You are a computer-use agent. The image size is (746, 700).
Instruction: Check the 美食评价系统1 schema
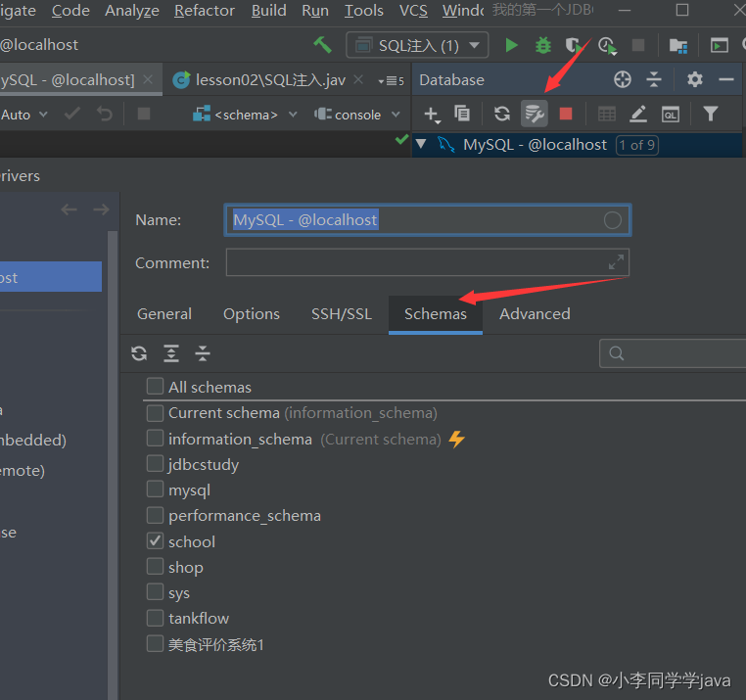(x=155, y=643)
